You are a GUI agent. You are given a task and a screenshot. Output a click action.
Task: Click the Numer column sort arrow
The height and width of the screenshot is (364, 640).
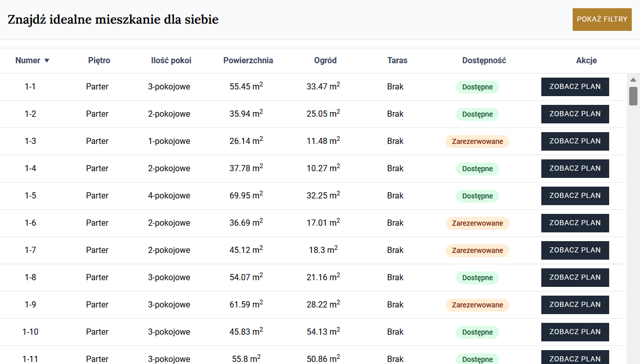(x=47, y=61)
